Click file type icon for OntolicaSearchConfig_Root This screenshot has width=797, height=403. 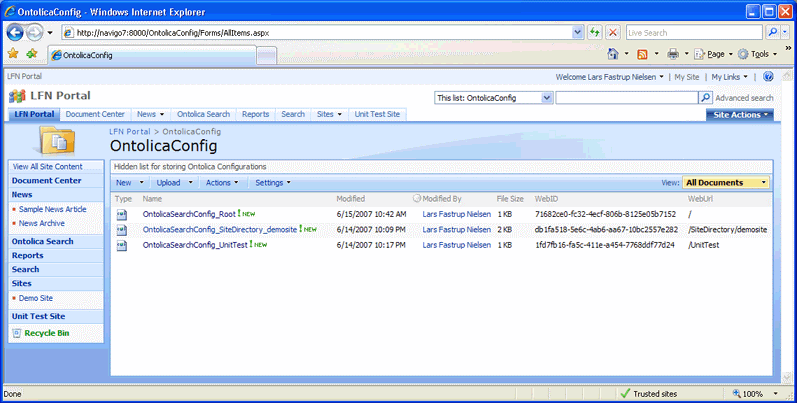[x=121, y=214]
